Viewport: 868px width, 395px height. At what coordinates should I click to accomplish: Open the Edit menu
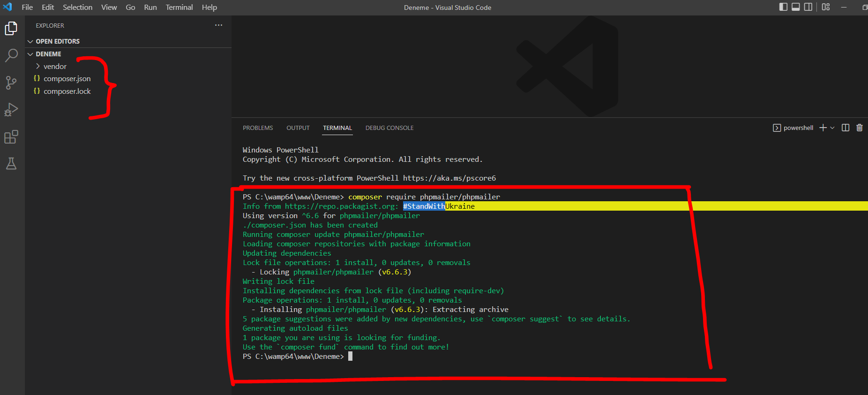(48, 8)
